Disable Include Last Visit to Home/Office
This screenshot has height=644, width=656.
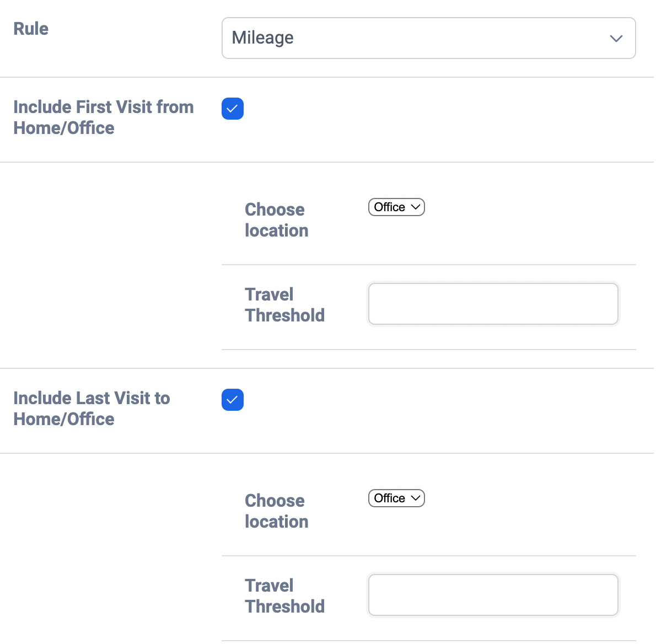pos(232,400)
